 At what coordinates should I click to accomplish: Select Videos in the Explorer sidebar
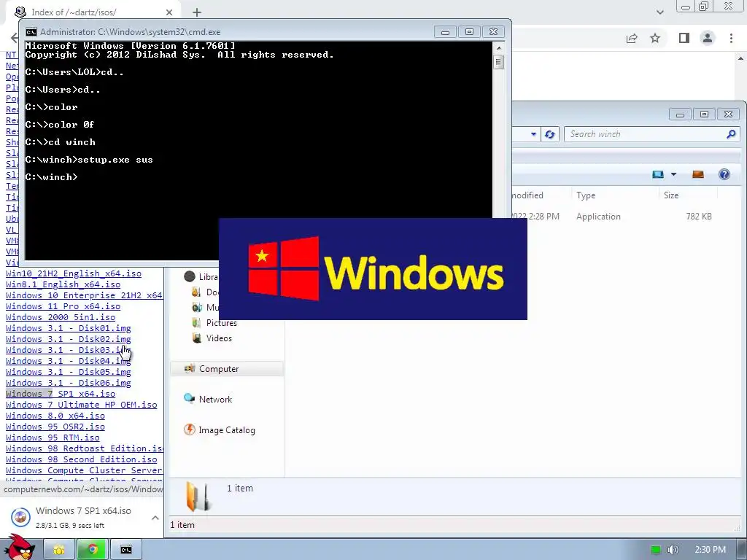(x=219, y=338)
